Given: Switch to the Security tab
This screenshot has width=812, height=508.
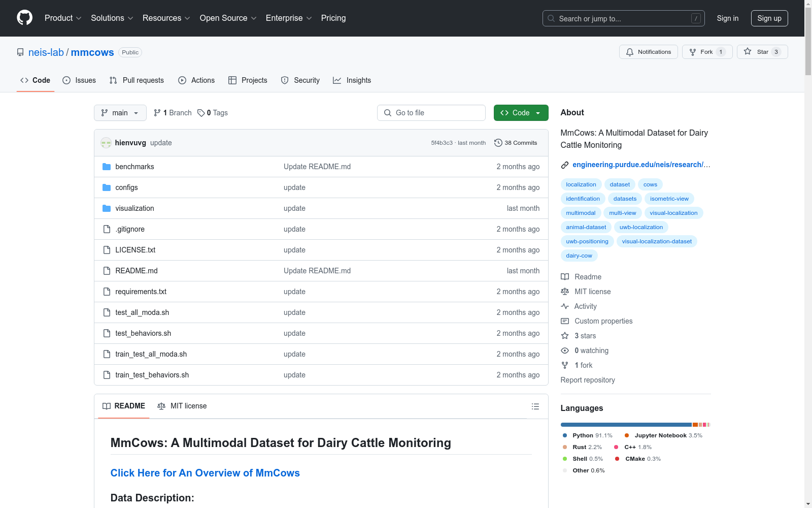Looking at the screenshot, I should pos(300,80).
